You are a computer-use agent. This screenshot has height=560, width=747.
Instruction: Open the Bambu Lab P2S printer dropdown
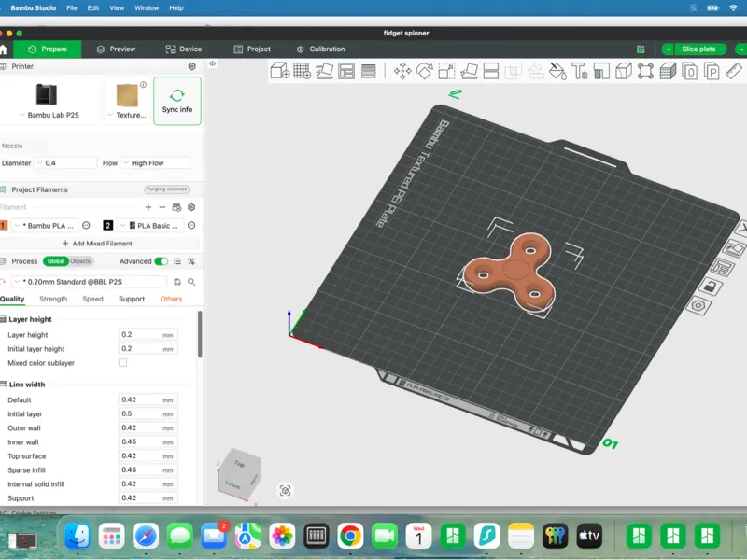pos(49,115)
